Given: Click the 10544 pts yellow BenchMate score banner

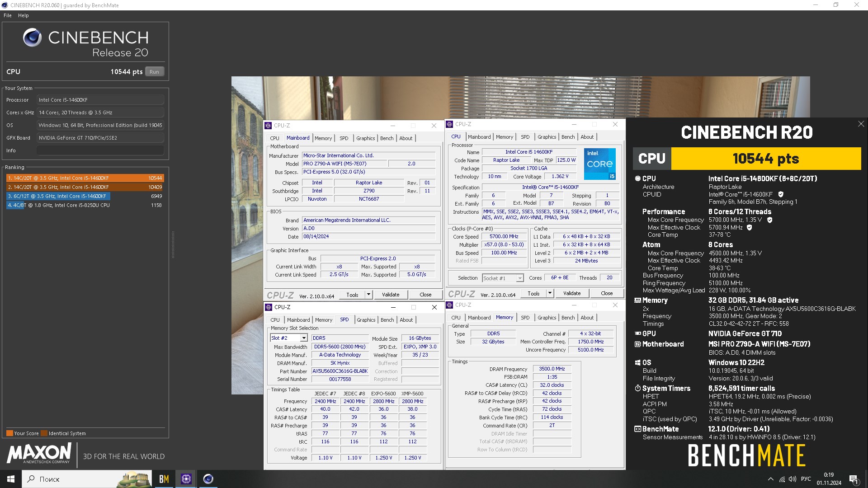Looking at the screenshot, I should [766, 159].
